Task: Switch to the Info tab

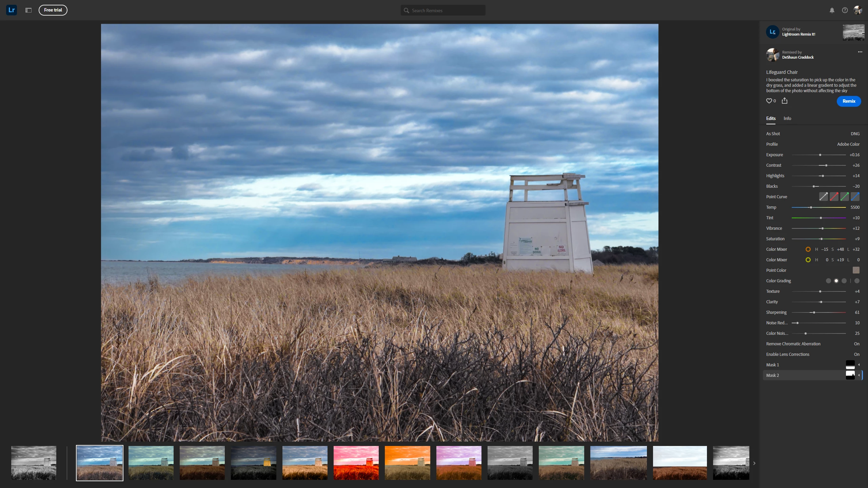Action: tap(787, 118)
